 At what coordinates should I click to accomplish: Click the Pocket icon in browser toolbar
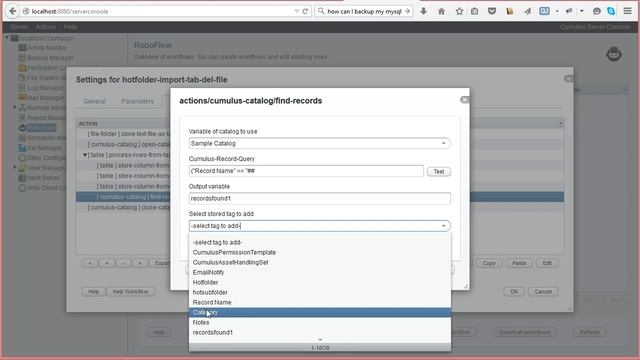pos(492,11)
